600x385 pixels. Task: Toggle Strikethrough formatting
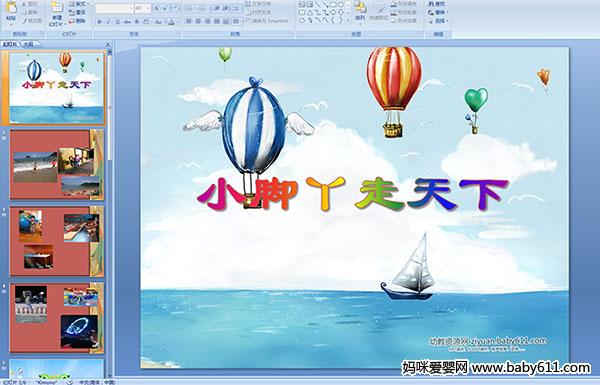coord(127,22)
